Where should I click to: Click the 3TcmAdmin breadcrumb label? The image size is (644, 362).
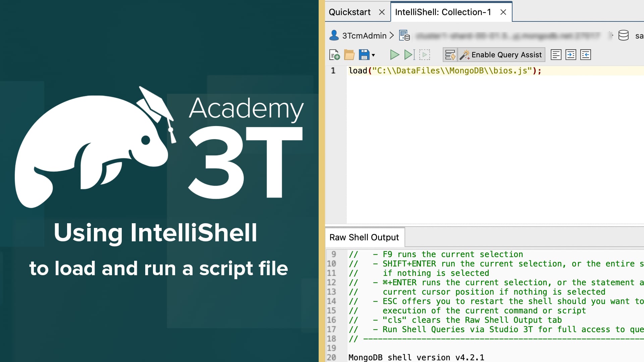click(x=364, y=36)
